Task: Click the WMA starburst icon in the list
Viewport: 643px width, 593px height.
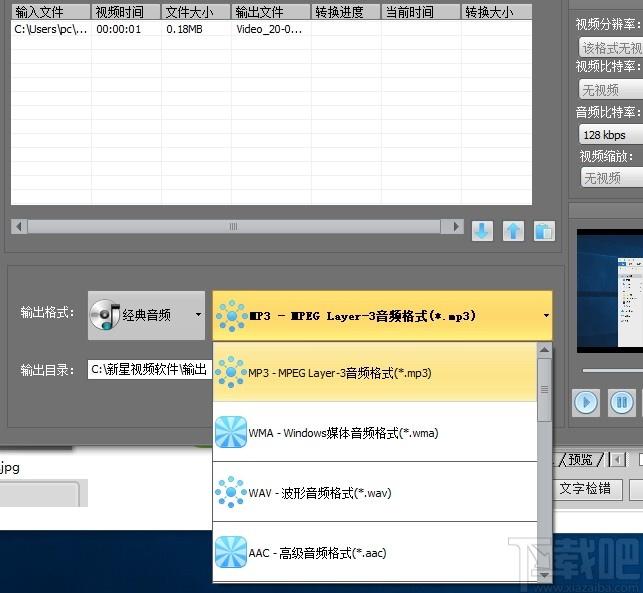Action: (231, 432)
